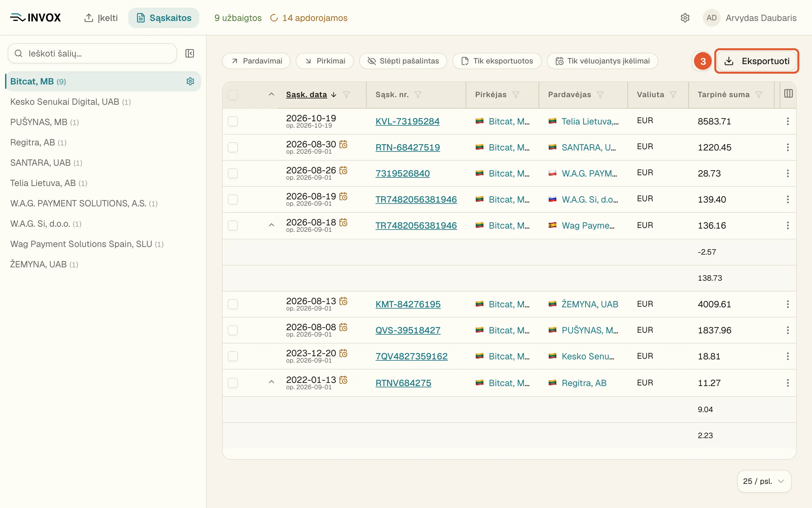Open row menu for 139.40 invoice
Screen dimensions: 812x508
(788, 200)
